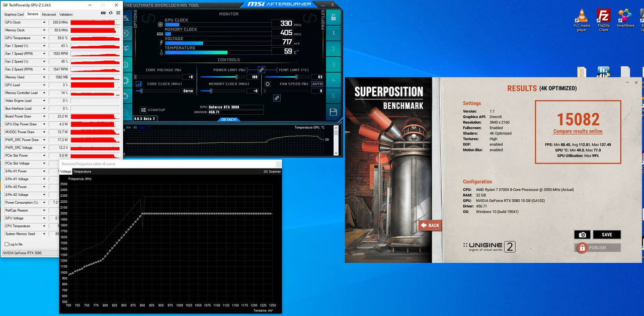Click the OC Scanner button in curve editor
The width and height of the screenshot is (644, 316).
pos(273,172)
